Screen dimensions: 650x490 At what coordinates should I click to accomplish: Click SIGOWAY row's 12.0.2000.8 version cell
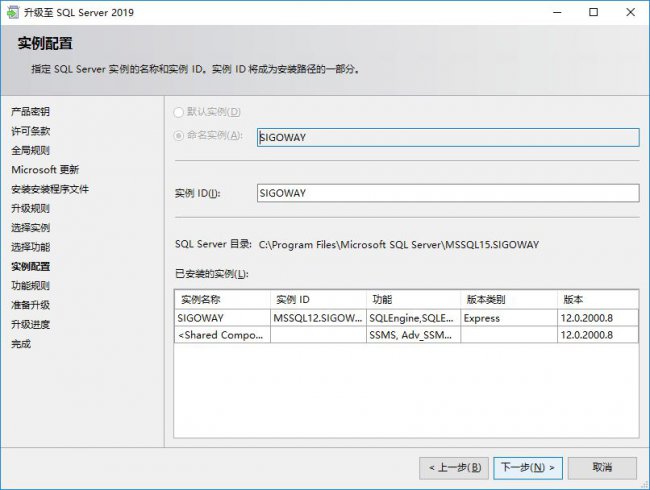click(598, 318)
